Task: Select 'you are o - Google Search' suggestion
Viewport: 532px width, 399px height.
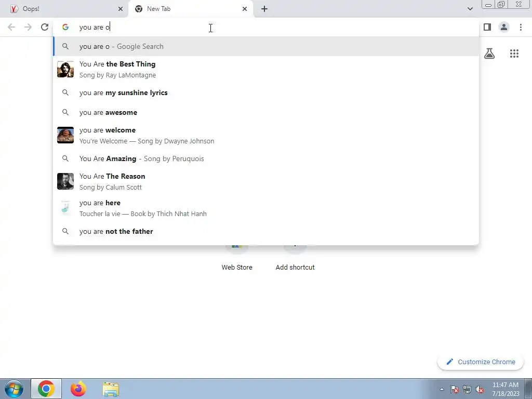Action: [266, 46]
